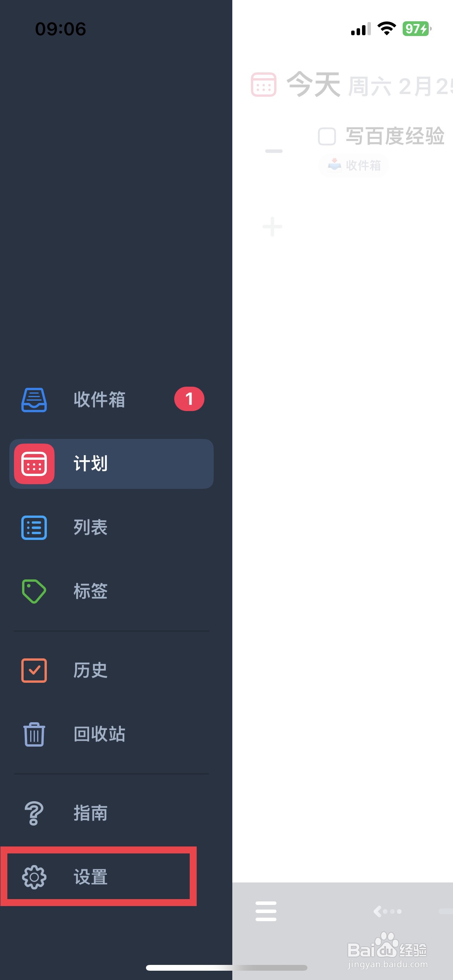Collapse the task with the minus dash

pos(274,151)
